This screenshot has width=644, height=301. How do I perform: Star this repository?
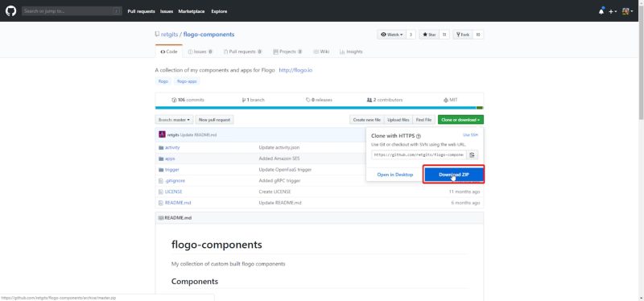(x=429, y=35)
